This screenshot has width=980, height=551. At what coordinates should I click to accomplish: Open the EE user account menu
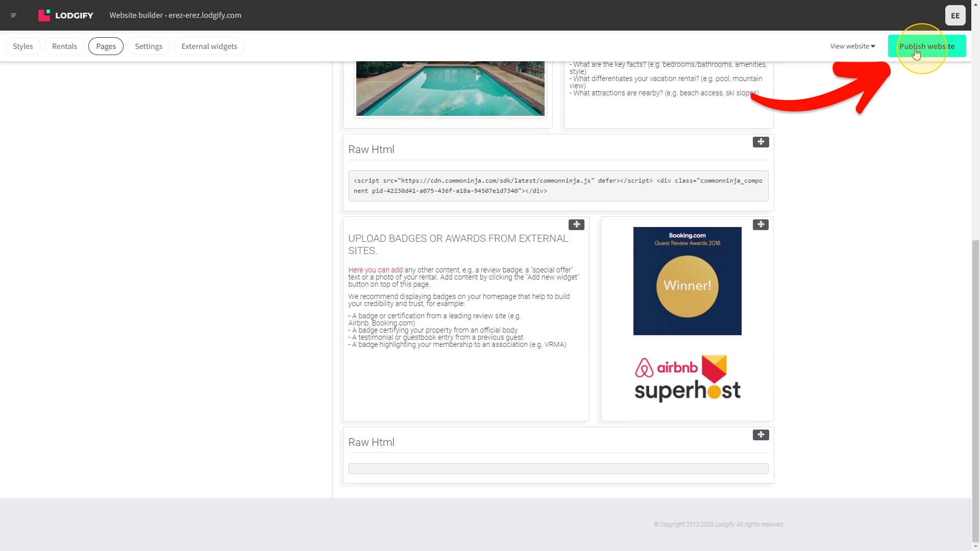(955, 15)
